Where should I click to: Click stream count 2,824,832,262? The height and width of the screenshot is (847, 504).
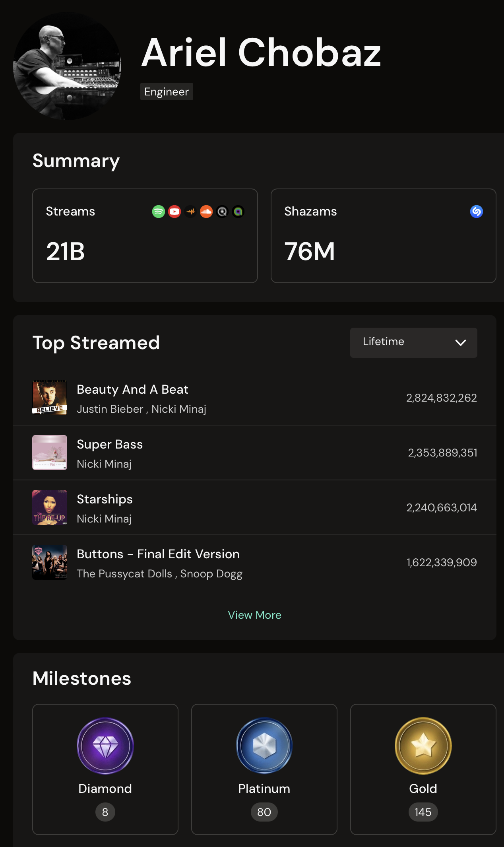[442, 398]
